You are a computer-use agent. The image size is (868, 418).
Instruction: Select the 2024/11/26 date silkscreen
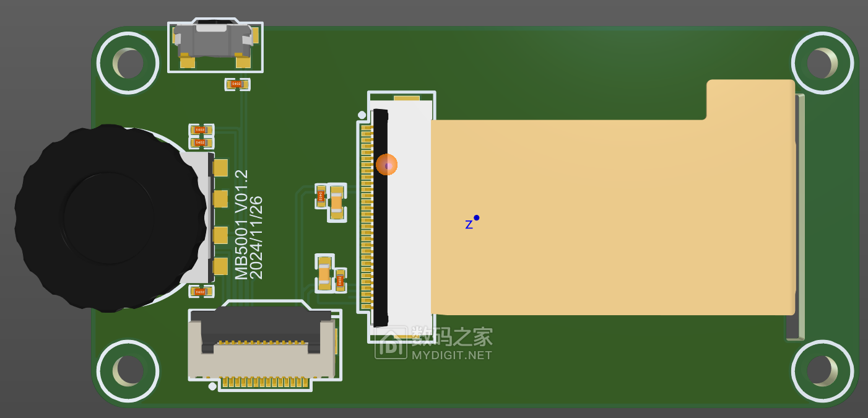[x=256, y=238]
